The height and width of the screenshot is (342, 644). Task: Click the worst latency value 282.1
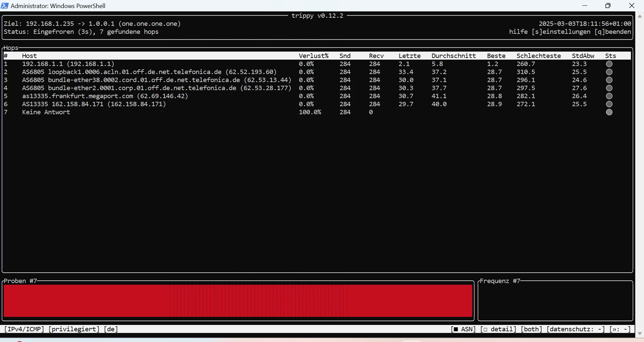(x=526, y=96)
